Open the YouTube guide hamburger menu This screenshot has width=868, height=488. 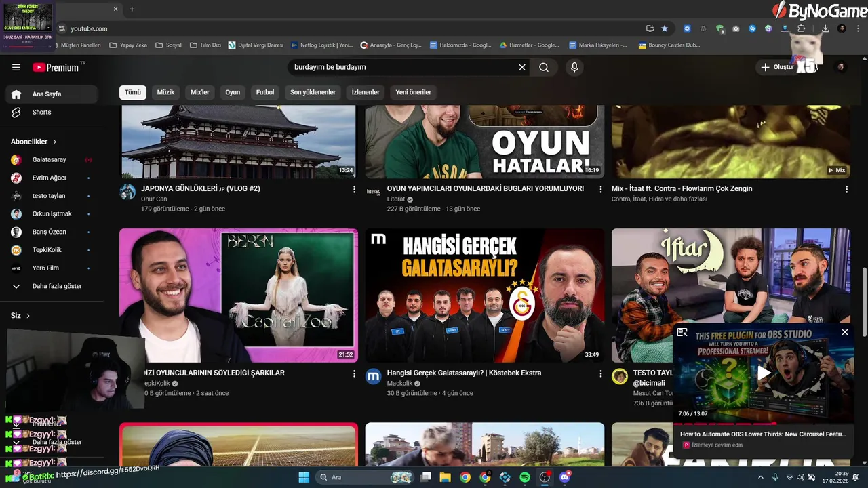point(16,67)
